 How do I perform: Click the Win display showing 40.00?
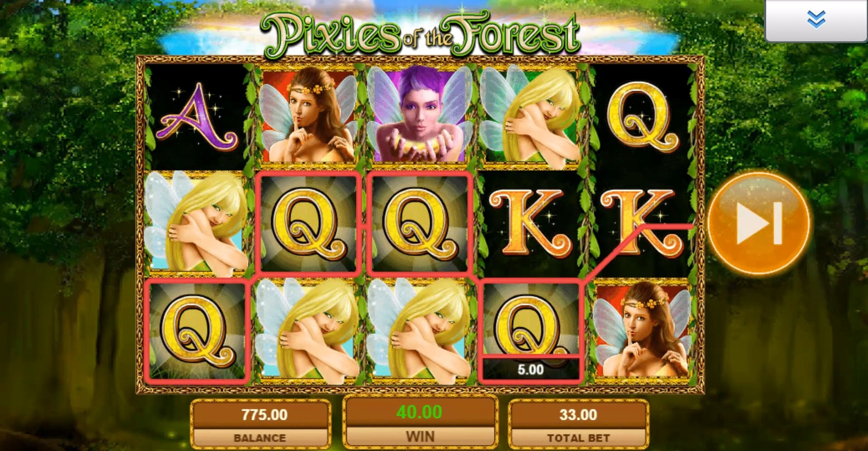coord(420,422)
